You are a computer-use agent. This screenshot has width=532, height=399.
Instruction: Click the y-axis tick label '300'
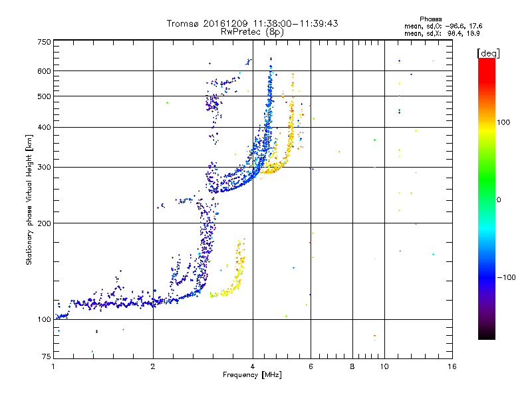coord(44,167)
